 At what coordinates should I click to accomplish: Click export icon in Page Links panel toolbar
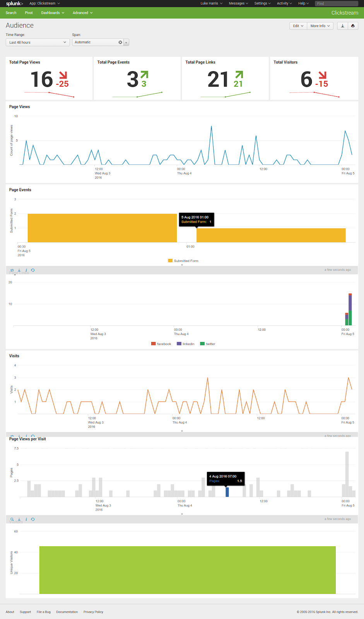click(19, 270)
